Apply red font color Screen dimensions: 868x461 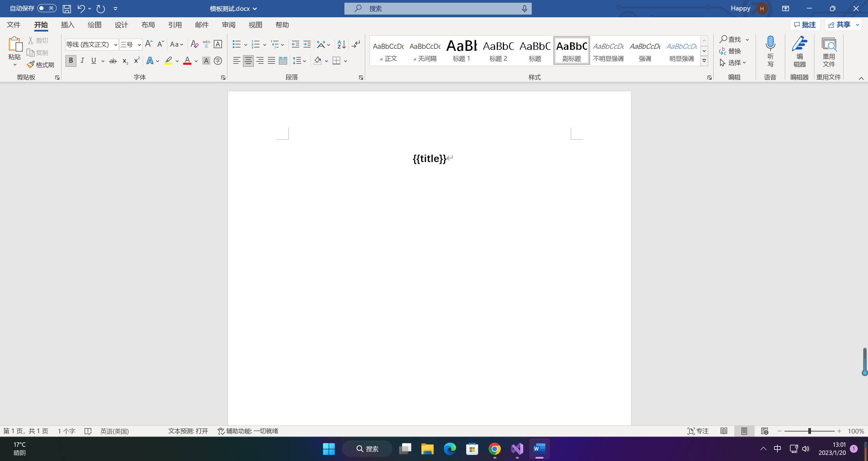point(187,61)
